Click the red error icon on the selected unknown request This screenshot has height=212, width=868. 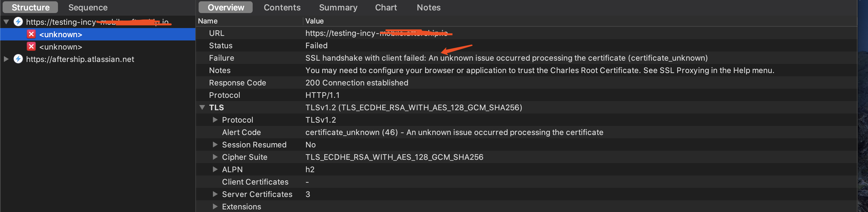point(31,34)
